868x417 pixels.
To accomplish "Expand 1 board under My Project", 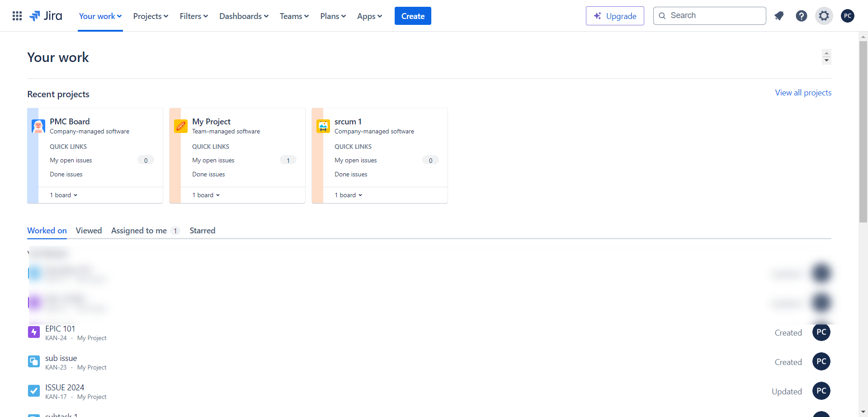I will pos(206,195).
